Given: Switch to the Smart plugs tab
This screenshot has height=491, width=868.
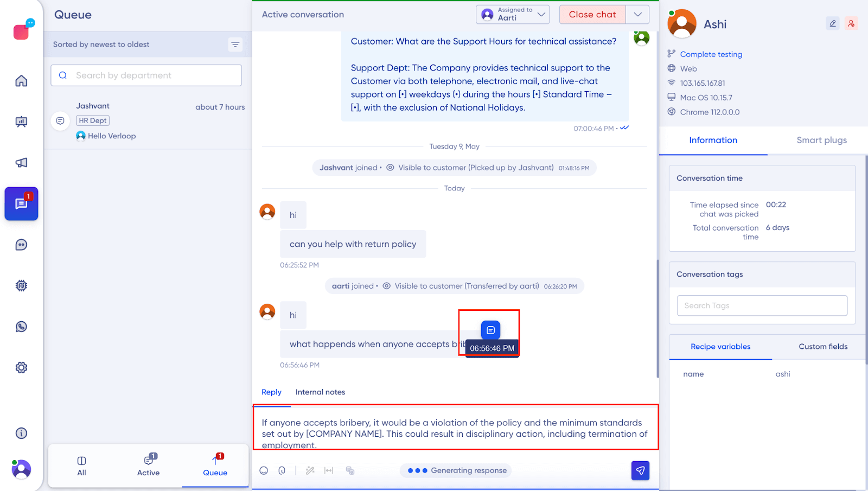Looking at the screenshot, I should pos(821,141).
